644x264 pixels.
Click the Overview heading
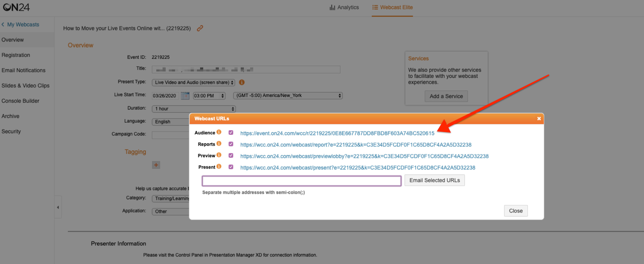point(81,45)
